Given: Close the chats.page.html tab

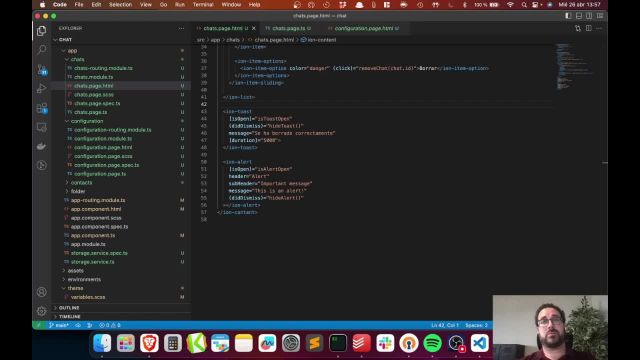Looking at the screenshot, I should (254, 28).
